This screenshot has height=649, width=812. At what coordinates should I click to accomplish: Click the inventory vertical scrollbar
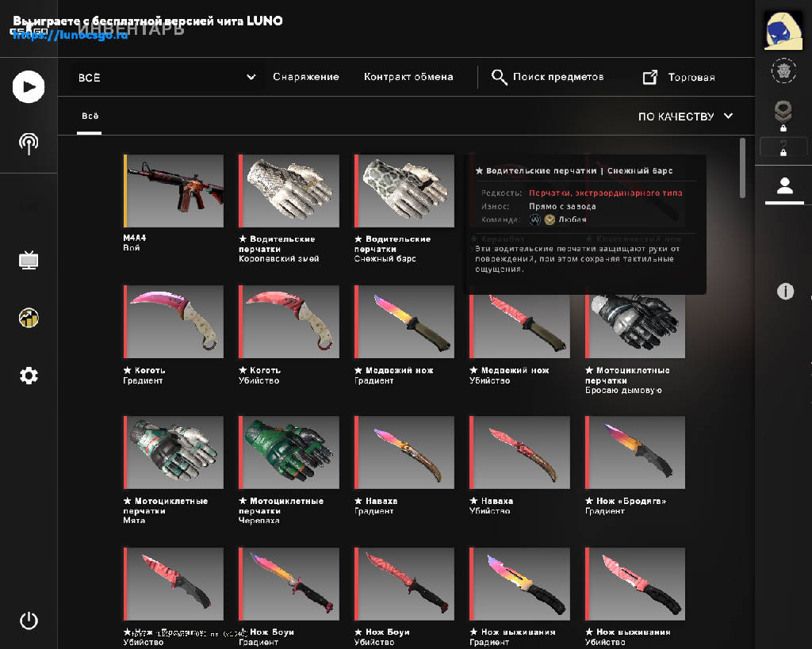[x=742, y=168]
